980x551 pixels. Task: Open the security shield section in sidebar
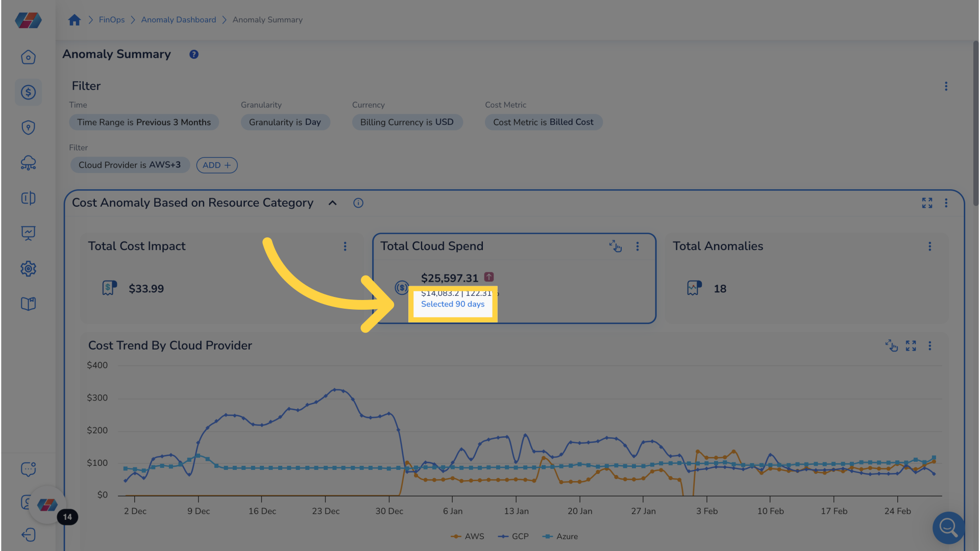tap(28, 128)
